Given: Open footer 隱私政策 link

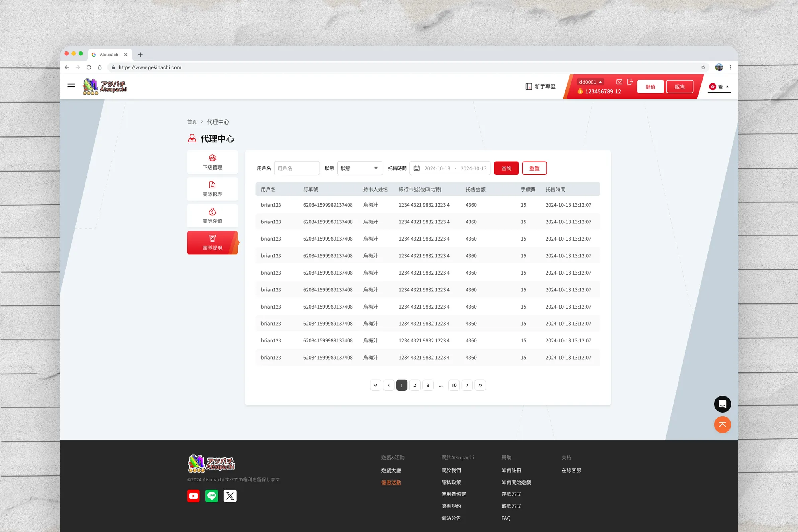Looking at the screenshot, I should point(451,482).
